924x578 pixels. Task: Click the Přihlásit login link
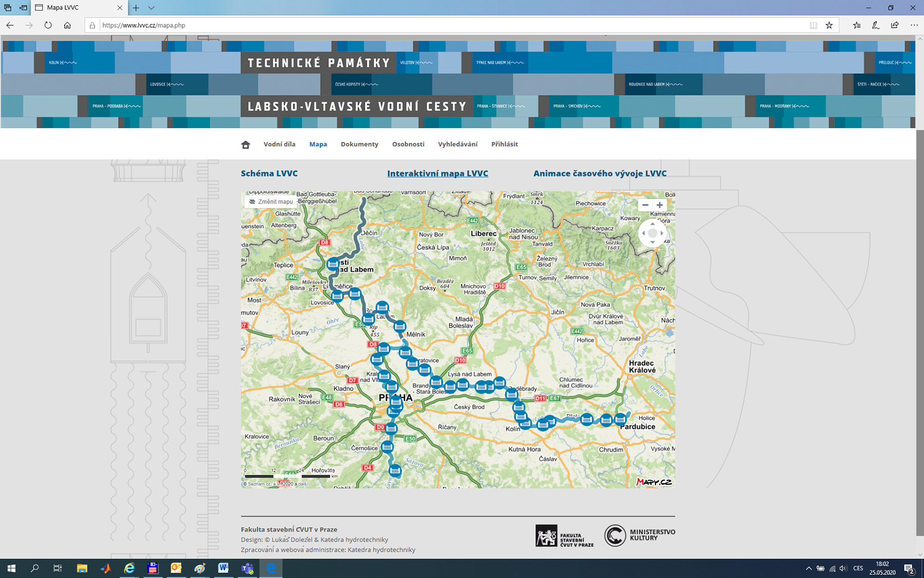point(504,144)
